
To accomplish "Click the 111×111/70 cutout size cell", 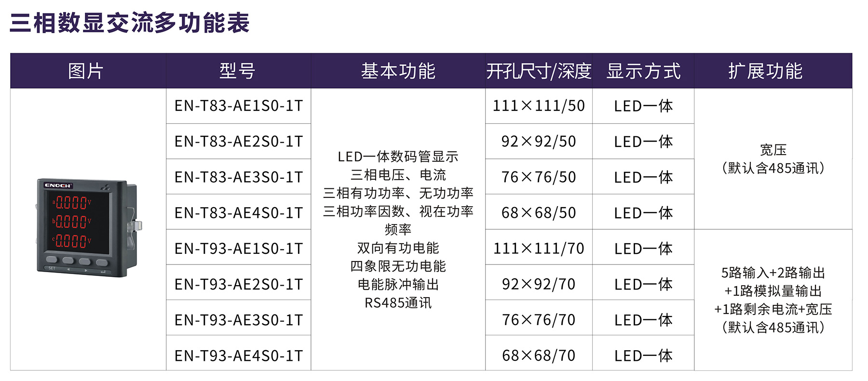I will (539, 249).
